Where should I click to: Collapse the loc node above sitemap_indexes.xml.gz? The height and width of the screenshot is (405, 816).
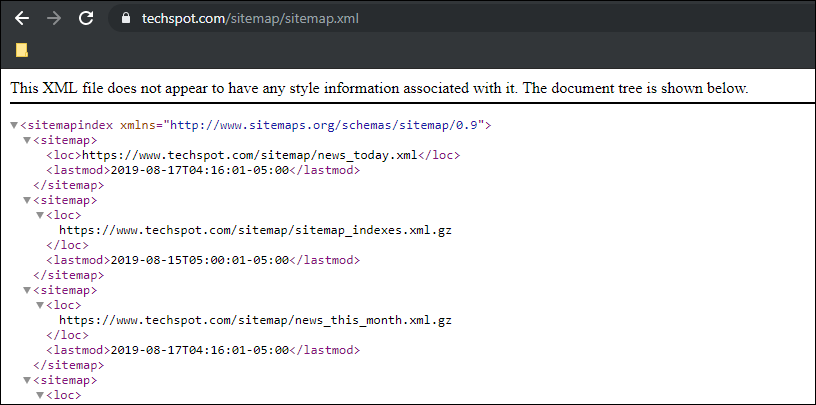40,216
